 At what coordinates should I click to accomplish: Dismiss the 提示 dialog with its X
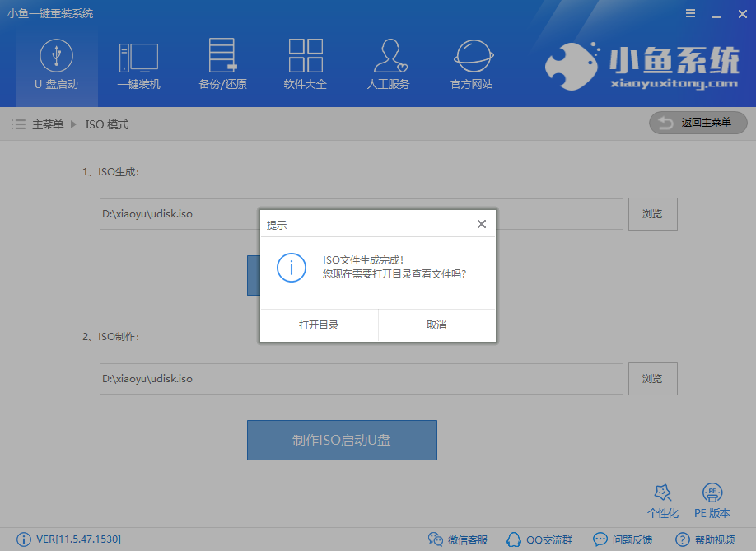point(482,223)
